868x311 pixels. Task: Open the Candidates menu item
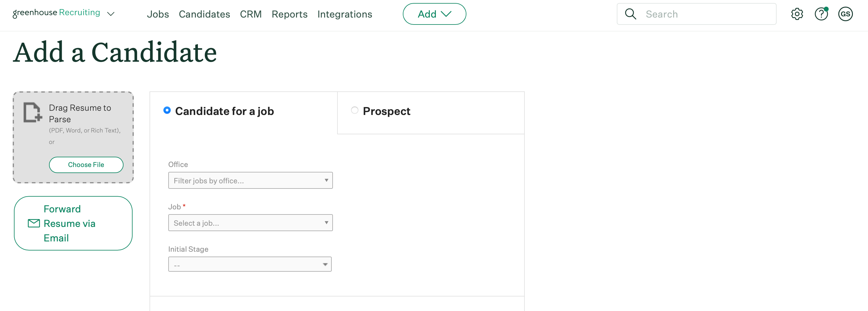[204, 14]
